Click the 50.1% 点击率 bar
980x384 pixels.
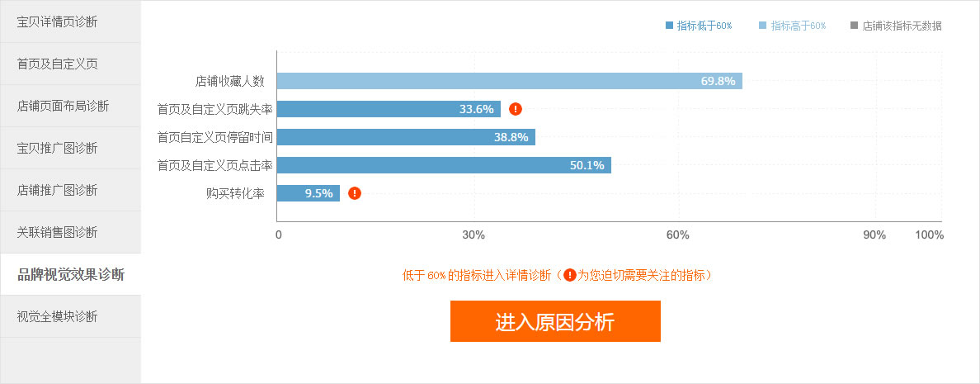444,165
